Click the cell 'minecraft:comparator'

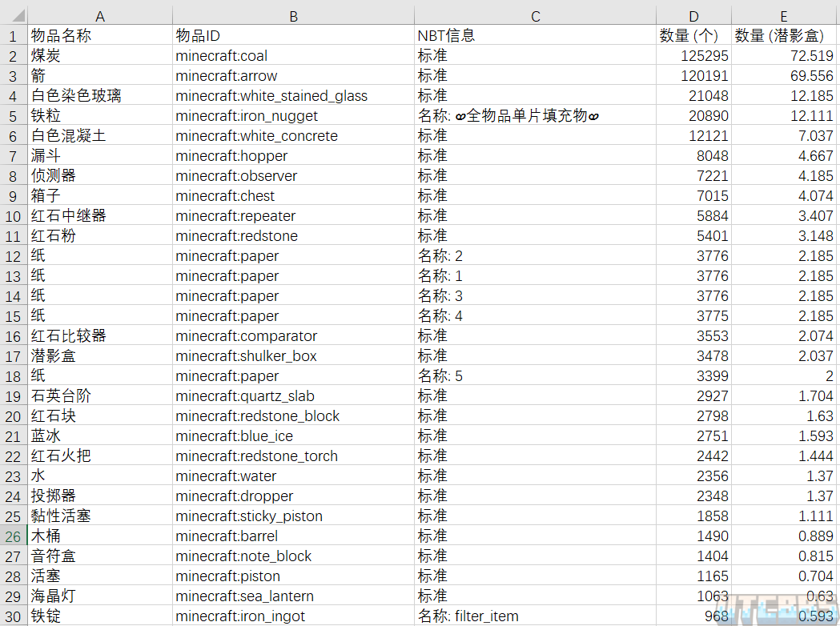(x=293, y=335)
